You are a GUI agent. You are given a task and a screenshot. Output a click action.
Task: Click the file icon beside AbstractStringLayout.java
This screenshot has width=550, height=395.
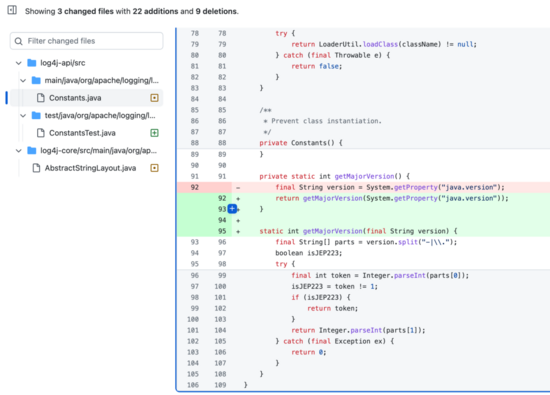pos(36,168)
